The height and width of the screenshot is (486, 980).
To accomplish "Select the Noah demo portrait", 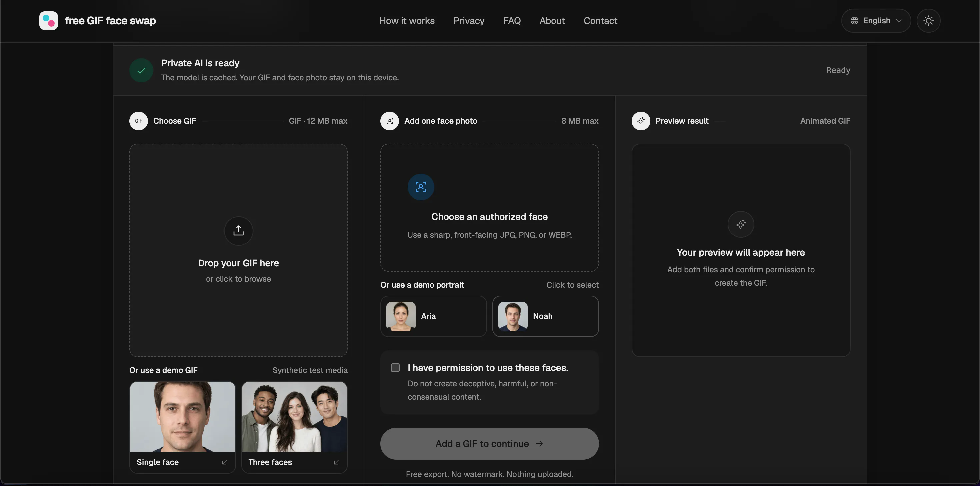I will pyautogui.click(x=546, y=316).
